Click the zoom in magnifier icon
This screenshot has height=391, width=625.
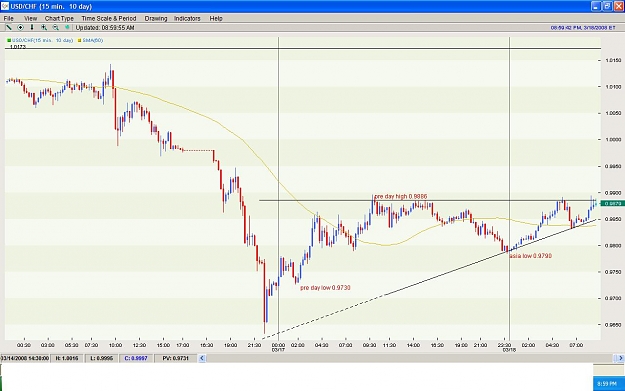point(44,28)
